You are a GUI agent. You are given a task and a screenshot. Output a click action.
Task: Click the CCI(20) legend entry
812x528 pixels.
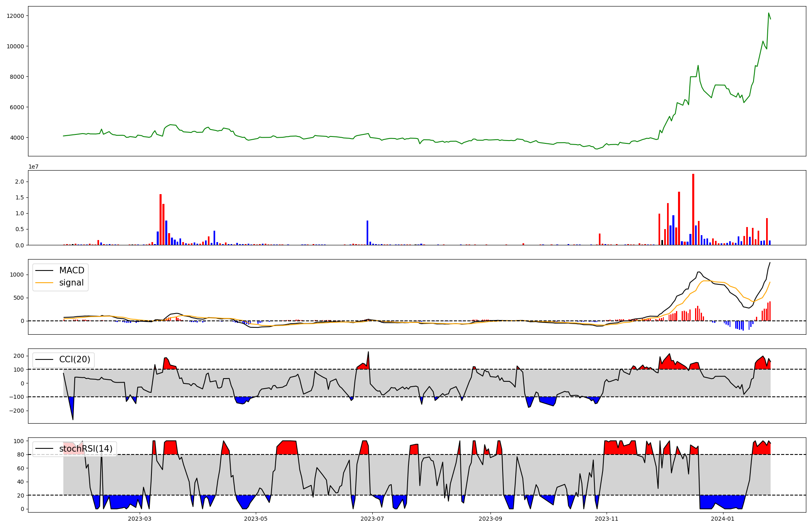(x=74, y=359)
